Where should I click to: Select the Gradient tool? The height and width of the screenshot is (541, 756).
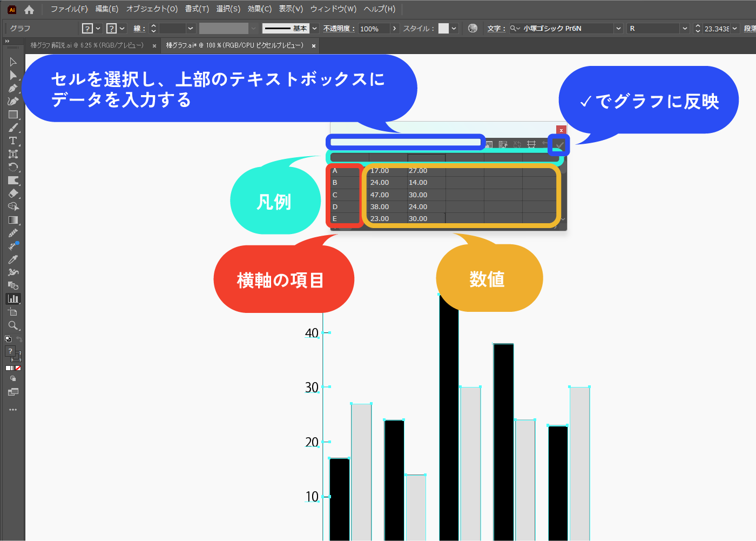point(13,219)
